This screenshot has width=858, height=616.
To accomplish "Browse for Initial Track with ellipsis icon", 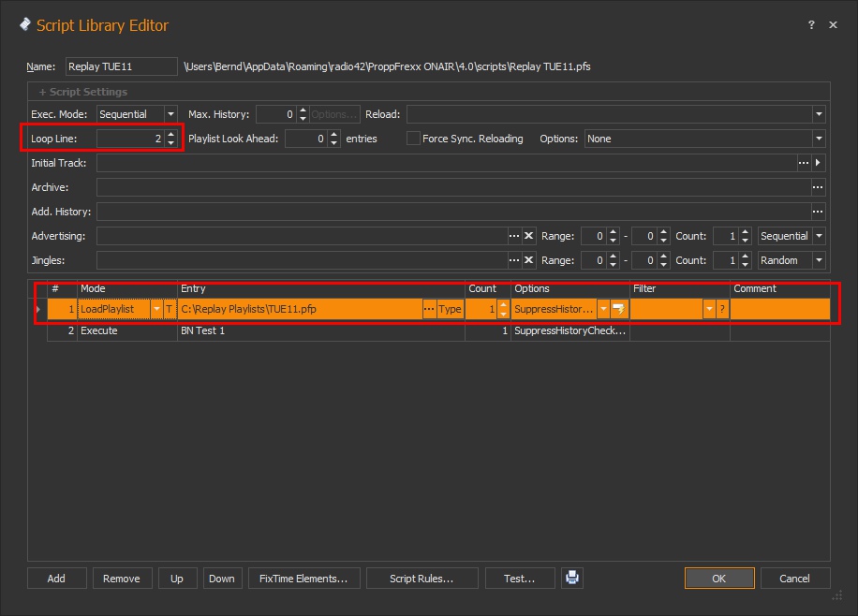I will [x=804, y=163].
